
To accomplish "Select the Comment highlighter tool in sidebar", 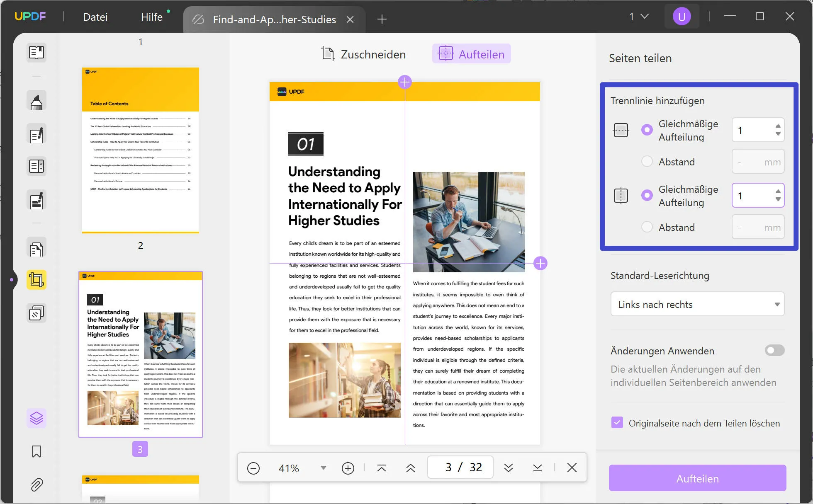I will pos(37,101).
